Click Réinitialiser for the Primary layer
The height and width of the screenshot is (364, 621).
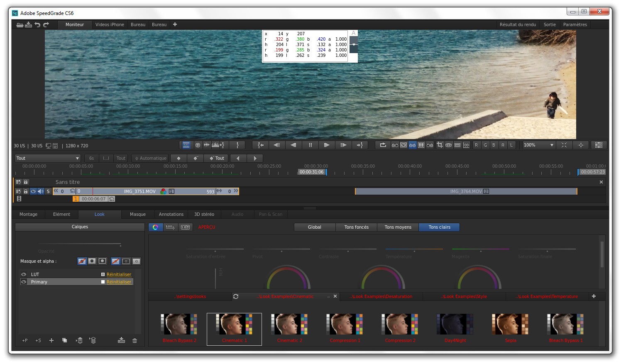click(119, 282)
